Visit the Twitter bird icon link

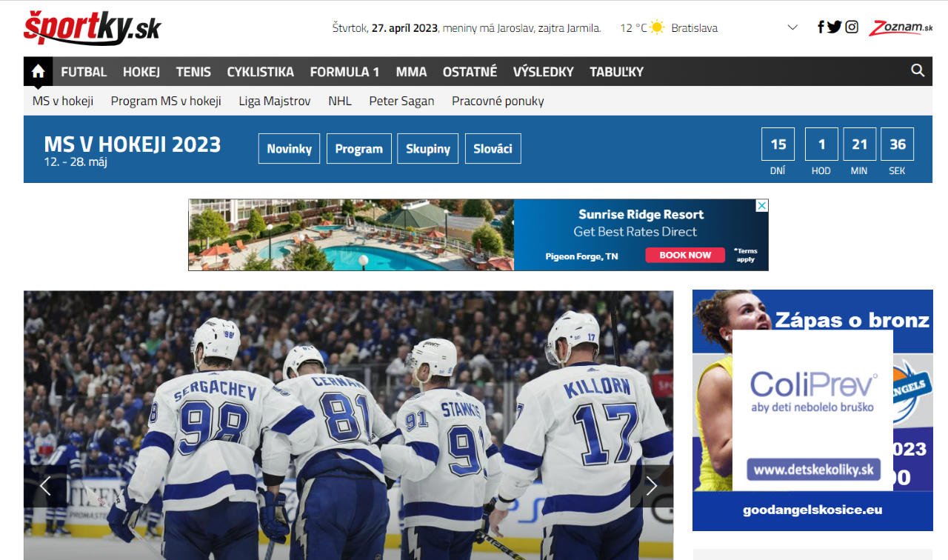(835, 27)
